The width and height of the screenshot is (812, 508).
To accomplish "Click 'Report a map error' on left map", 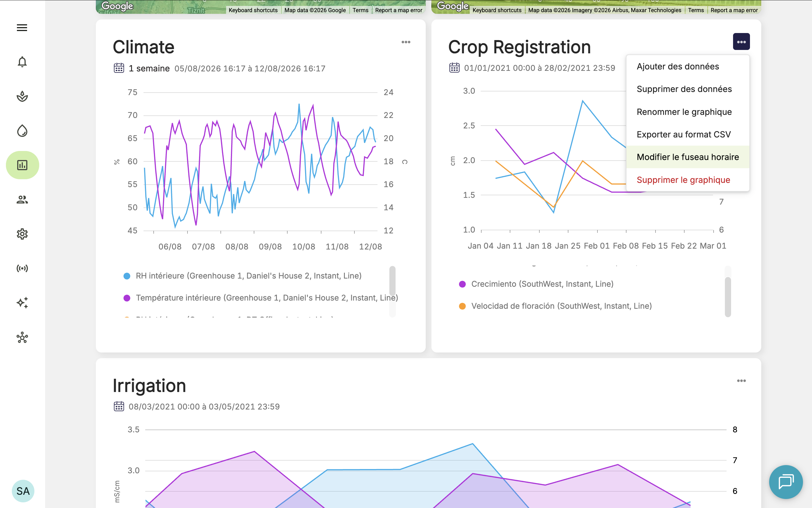I will tap(399, 10).
